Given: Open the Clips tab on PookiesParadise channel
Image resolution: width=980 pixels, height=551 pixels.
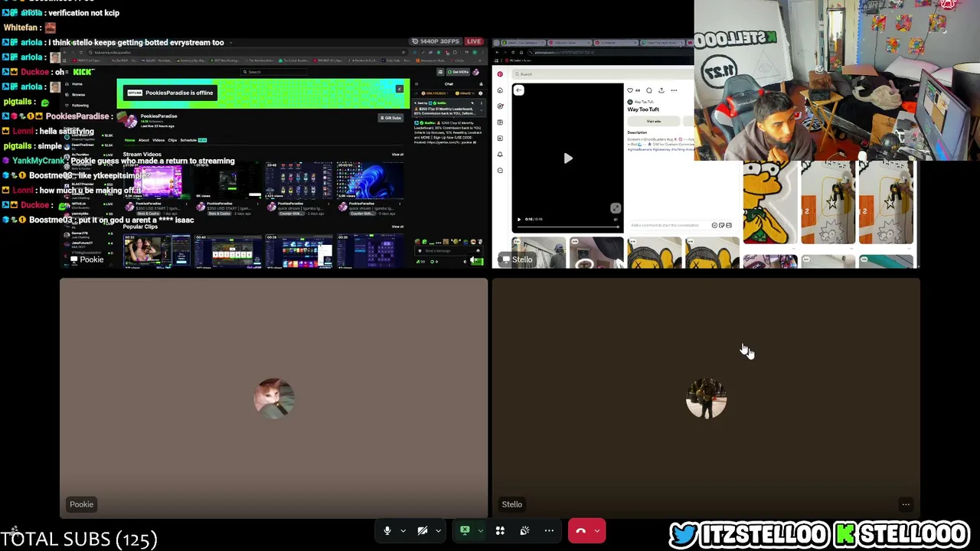Looking at the screenshot, I should [x=172, y=140].
